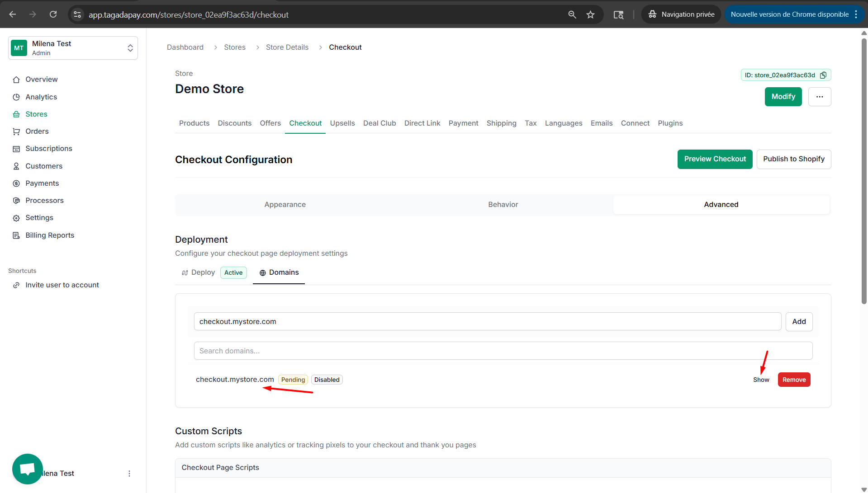Click the Pending status badge

tap(293, 380)
